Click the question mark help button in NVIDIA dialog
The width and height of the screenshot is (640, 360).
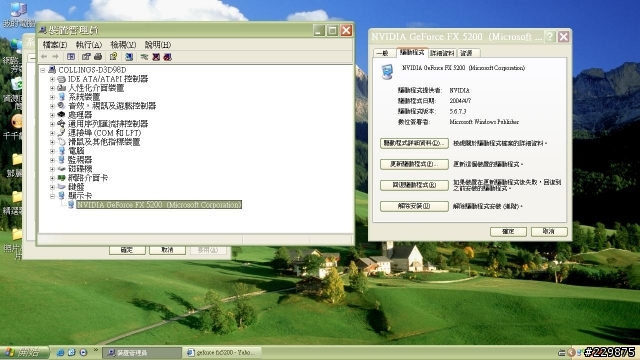coord(550,37)
